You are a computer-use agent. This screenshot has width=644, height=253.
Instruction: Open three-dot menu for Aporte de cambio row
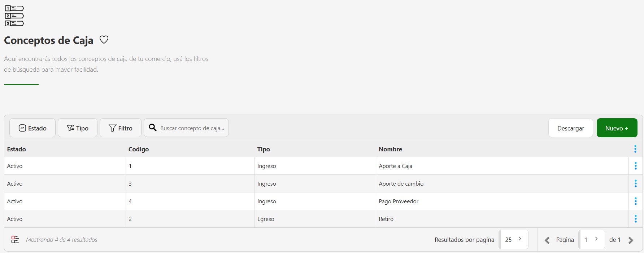click(635, 183)
